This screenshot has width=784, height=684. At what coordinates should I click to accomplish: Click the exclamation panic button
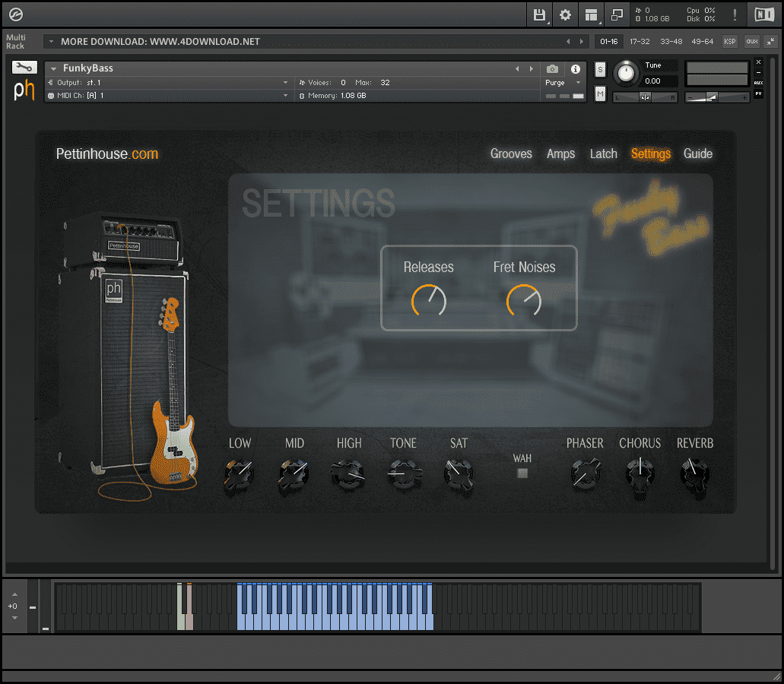735,14
